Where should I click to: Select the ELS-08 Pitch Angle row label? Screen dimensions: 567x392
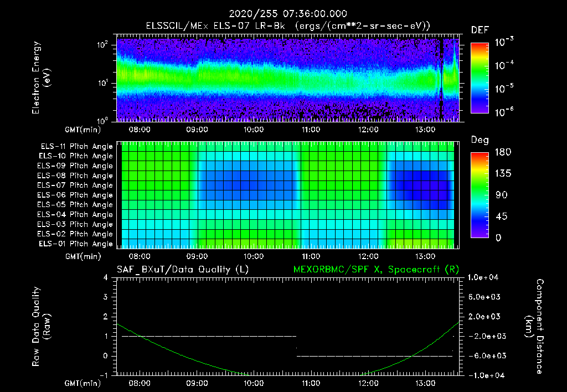pyautogui.click(x=75, y=176)
